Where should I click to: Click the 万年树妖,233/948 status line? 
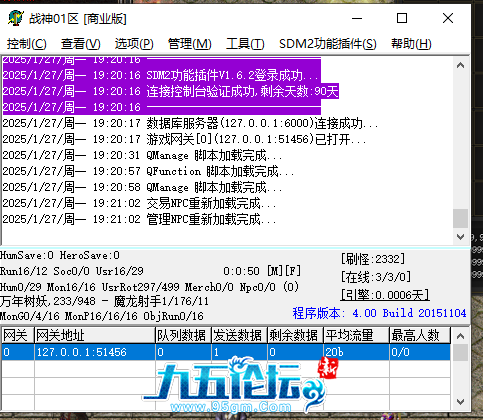click(x=104, y=302)
